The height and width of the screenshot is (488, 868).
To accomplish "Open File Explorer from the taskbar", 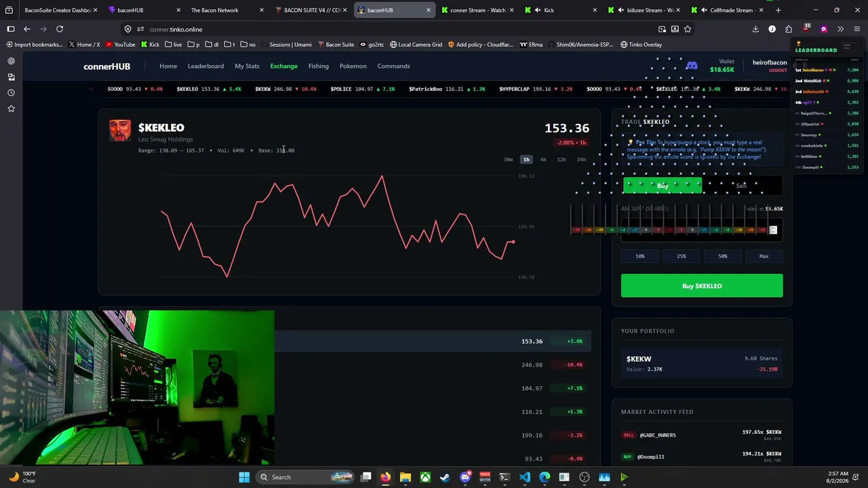I will 405,477.
